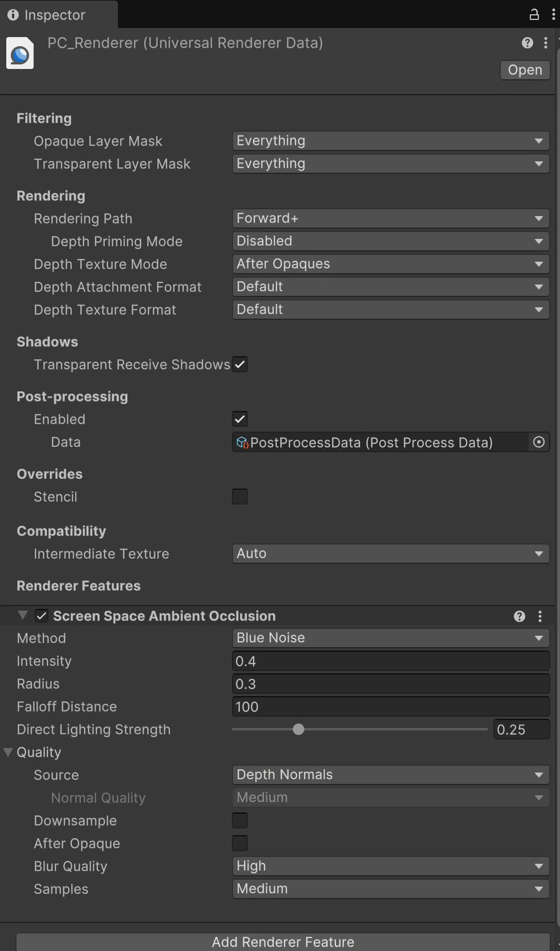The width and height of the screenshot is (560, 951).
Task: Enable Downsample in SSAO Quality
Action: [x=240, y=820]
